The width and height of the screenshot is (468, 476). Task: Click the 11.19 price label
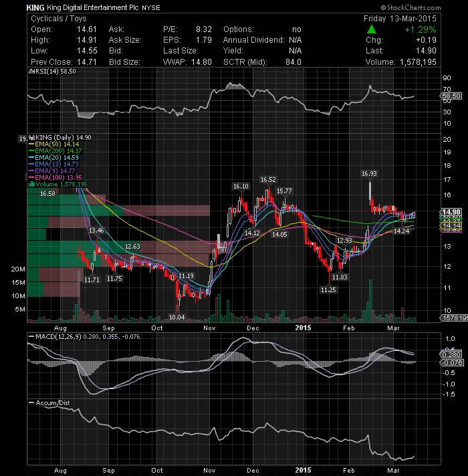point(186,276)
